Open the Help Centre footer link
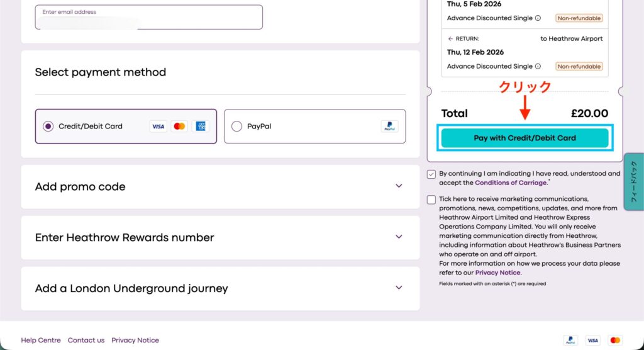The height and width of the screenshot is (350, 644). [x=41, y=341]
